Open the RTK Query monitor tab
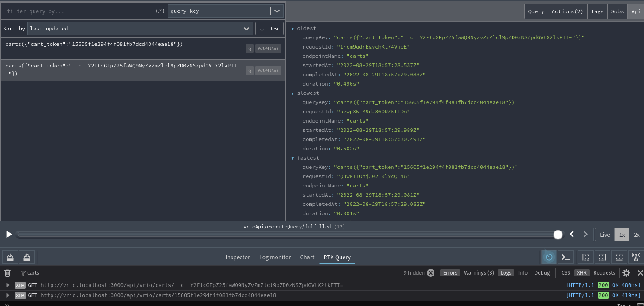 pos(337,257)
